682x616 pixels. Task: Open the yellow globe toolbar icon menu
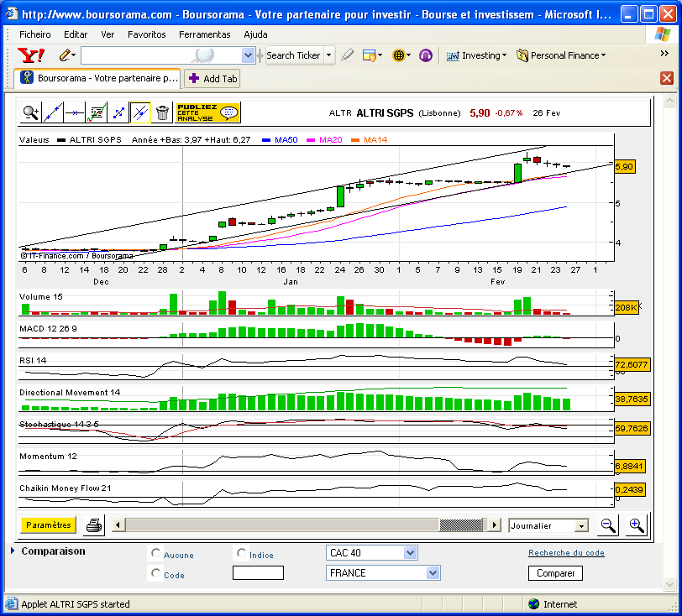(x=401, y=55)
